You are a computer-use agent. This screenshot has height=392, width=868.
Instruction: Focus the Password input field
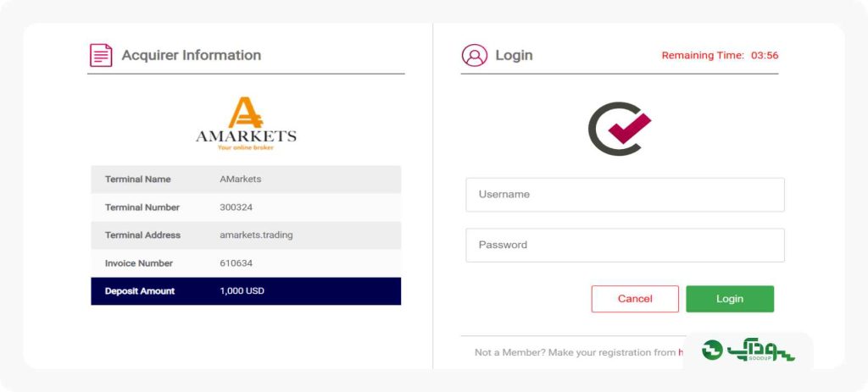625,245
